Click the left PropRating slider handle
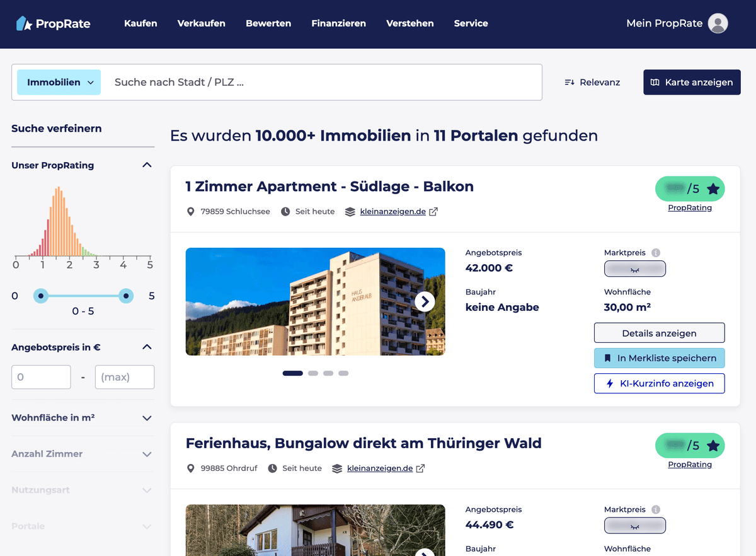Image resolution: width=756 pixels, height=556 pixels. coord(41,296)
